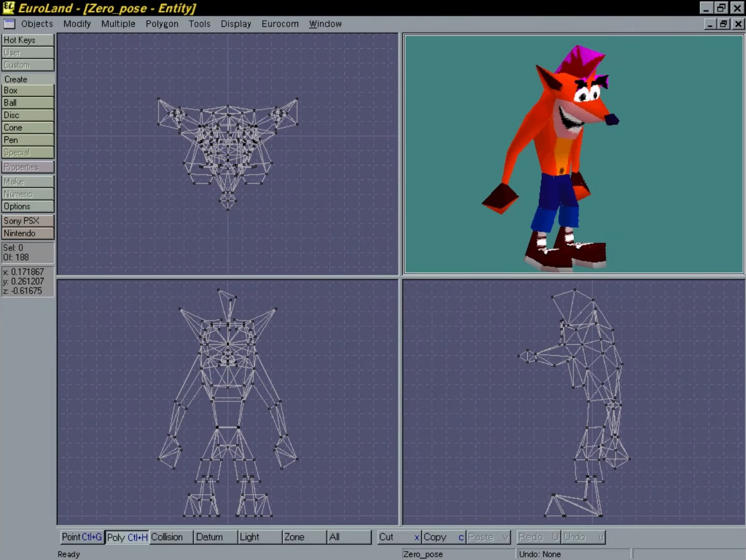Select the Sony PSX platform

pos(28,221)
